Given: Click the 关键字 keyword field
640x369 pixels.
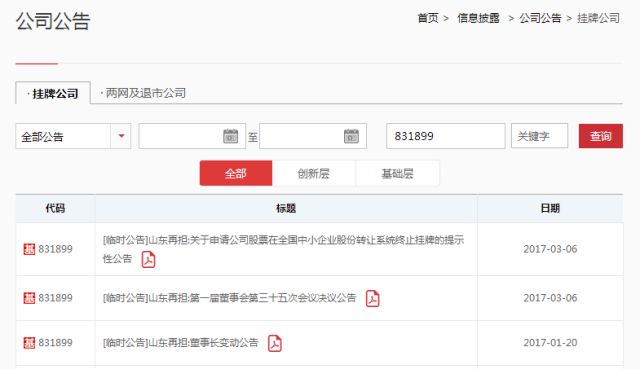Looking at the screenshot, I should coord(539,136).
